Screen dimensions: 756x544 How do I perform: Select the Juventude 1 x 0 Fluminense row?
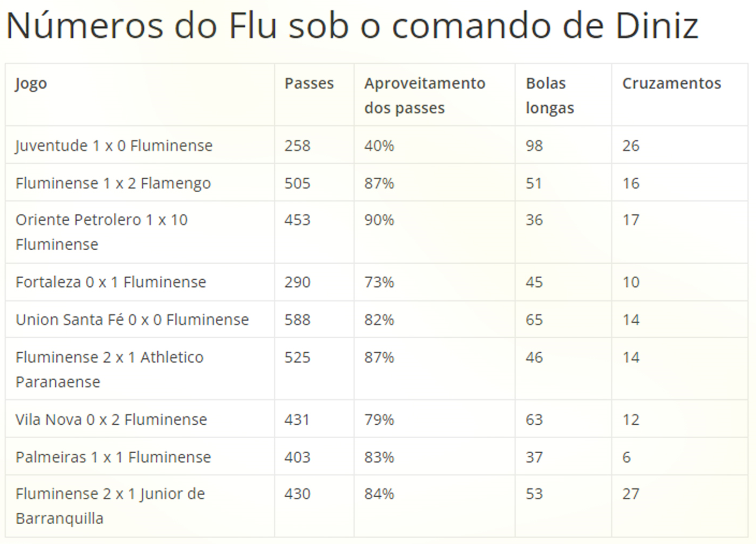pyautogui.click(x=377, y=145)
